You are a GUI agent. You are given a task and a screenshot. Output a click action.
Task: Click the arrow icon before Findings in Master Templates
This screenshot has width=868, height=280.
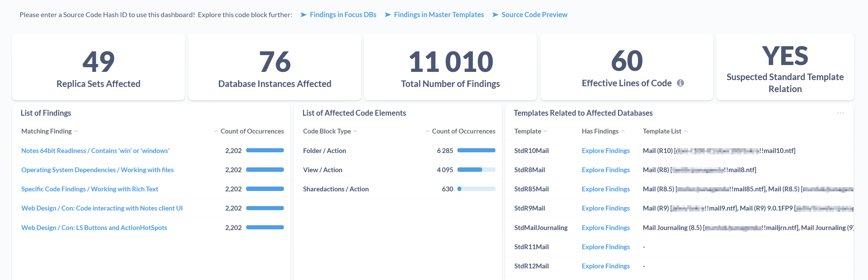coord(388,15)
